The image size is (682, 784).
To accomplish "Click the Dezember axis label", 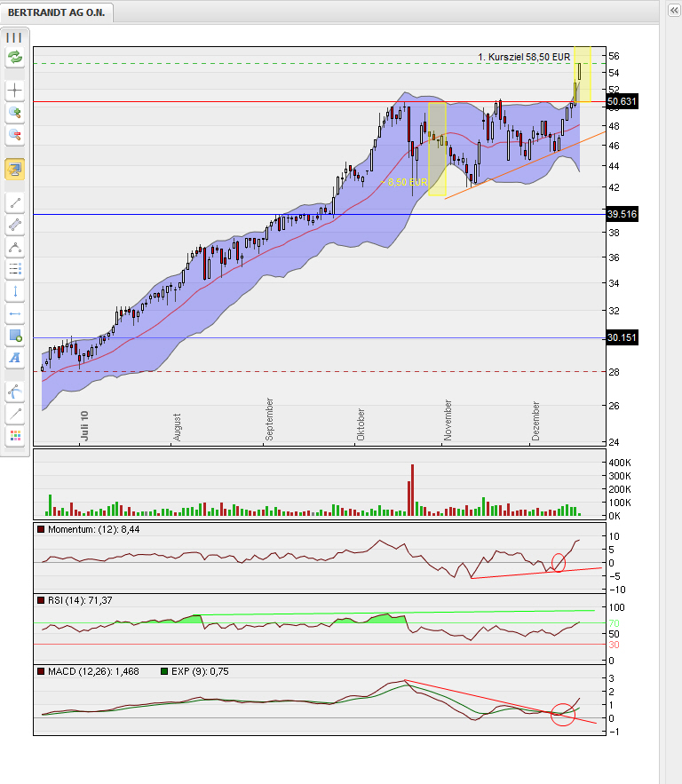I will click(x=535, y=421).
